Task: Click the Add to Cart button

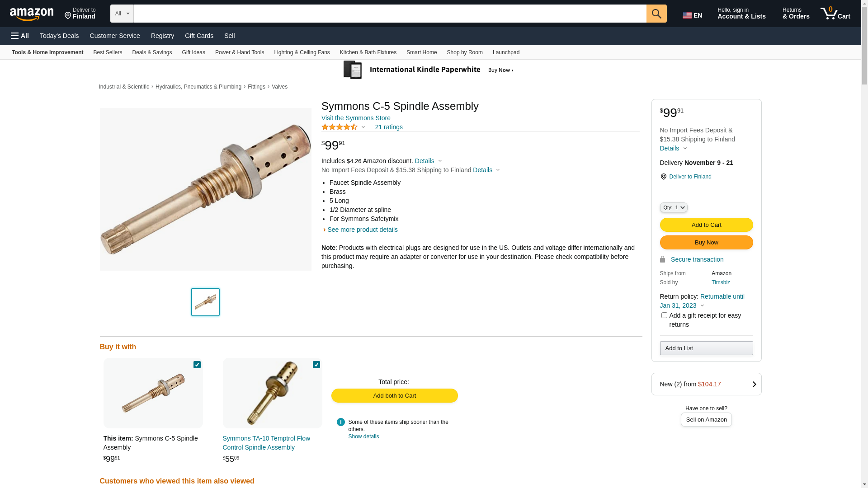Action: point(706,225)
